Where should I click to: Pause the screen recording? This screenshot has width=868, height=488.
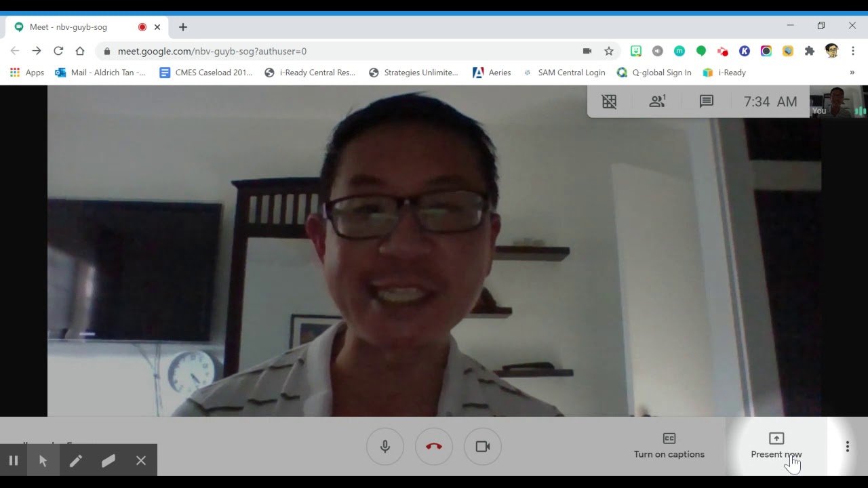click(13, 460)
